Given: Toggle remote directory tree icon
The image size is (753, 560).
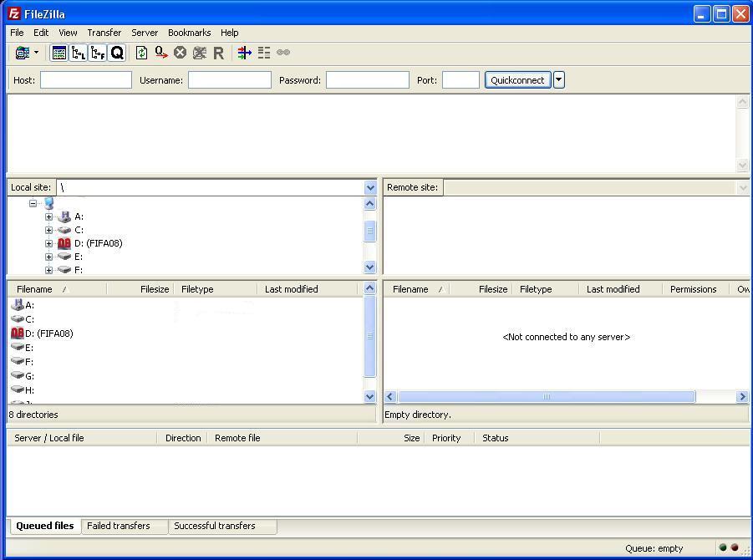Looking at the screenshot, I should (x=98, y=53).
